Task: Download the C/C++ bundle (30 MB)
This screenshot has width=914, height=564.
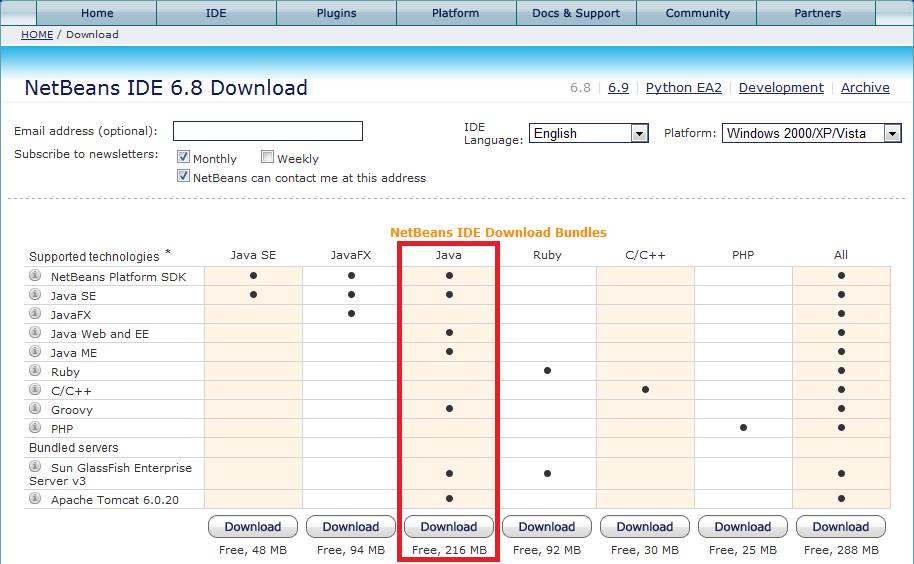Action: [x=645, y=527]
